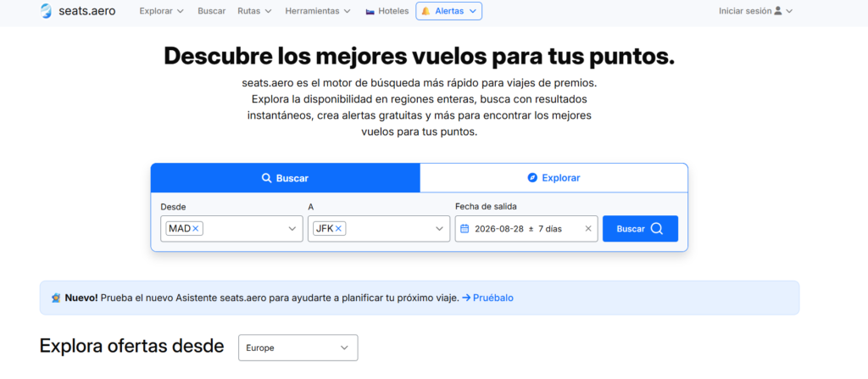The height and width of the screenshot is (379, 868).
Task: Expand the Desde airport dropdown arrow
Action: [x=292, y=229]
